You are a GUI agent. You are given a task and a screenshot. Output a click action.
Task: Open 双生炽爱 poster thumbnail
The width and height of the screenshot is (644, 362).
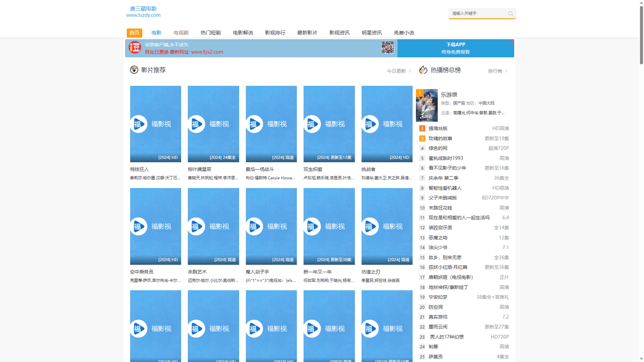click(329, 124)
